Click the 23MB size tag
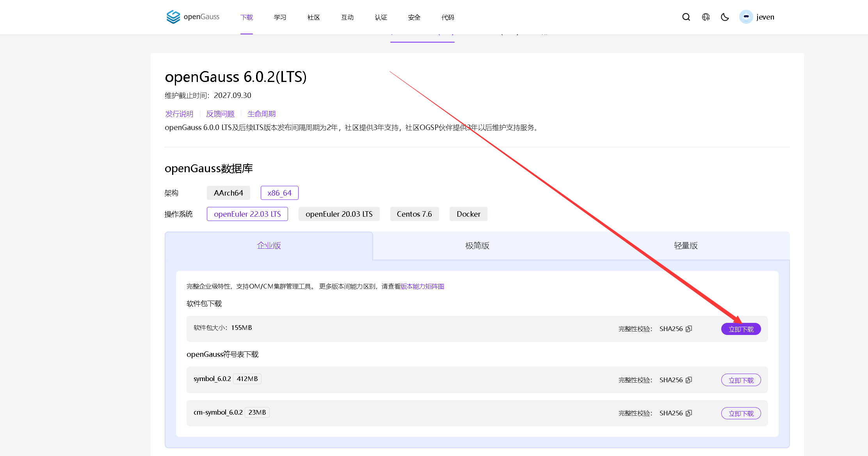 257,412
